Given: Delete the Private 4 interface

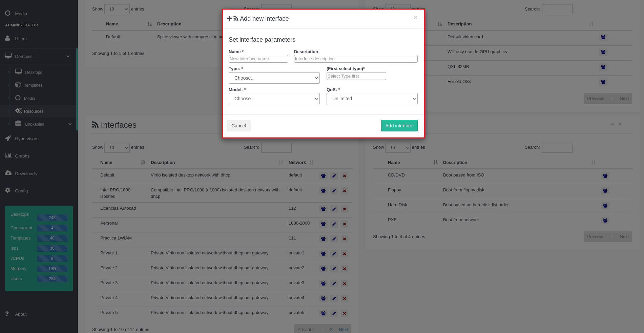Looking at the screenshot, I should [345, 298].
